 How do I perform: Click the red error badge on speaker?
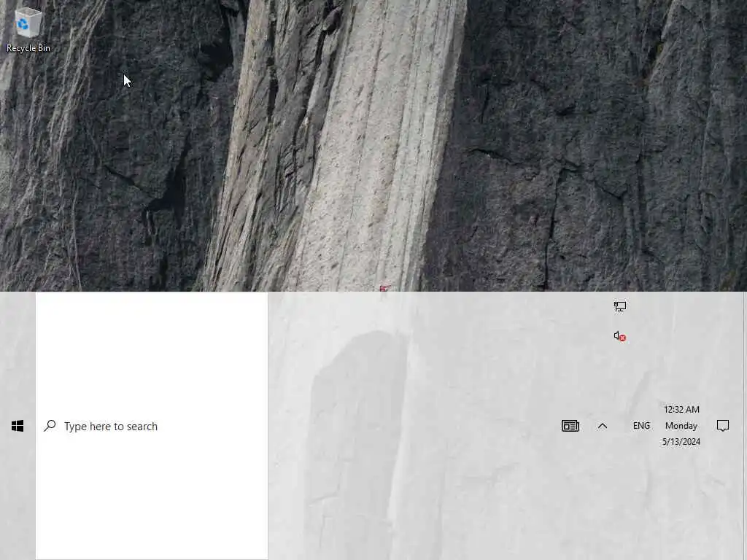tap(623, 338)
